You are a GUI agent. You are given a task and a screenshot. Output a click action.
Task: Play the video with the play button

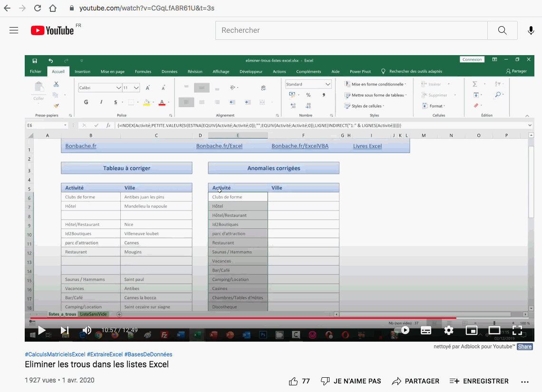tap(41, 330)
